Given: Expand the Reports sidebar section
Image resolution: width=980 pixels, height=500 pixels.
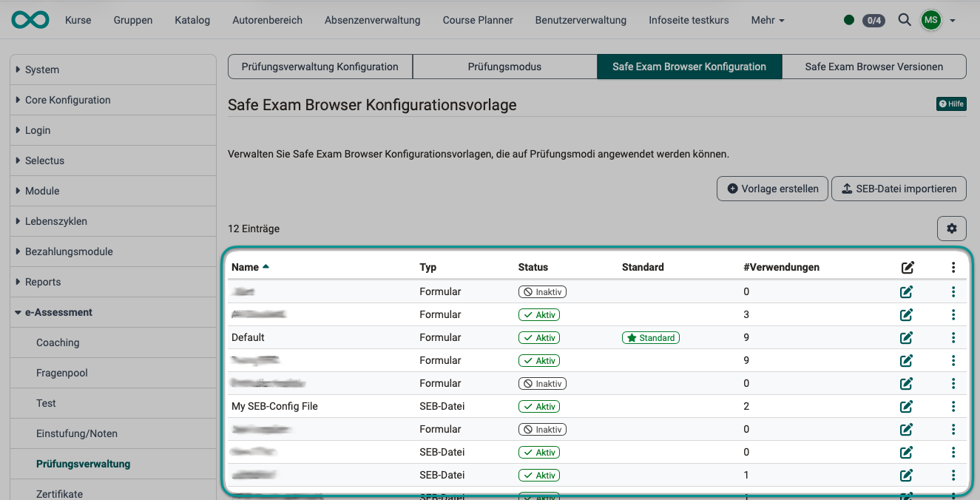Looking at the screenshot, I should pyautogui.click(x=113, y=282).
